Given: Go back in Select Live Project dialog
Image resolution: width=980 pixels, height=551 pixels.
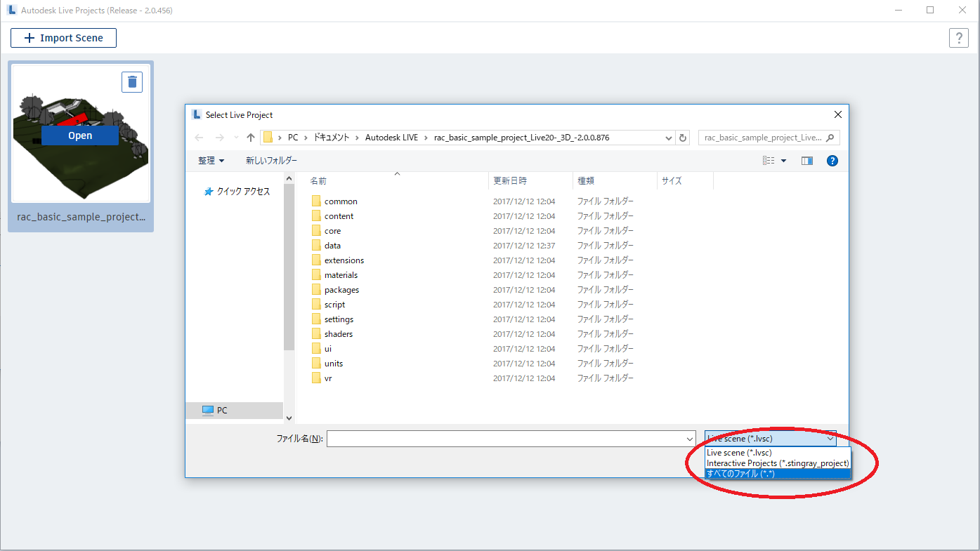Looking at the screenshot, I should (x=199, y=138).
